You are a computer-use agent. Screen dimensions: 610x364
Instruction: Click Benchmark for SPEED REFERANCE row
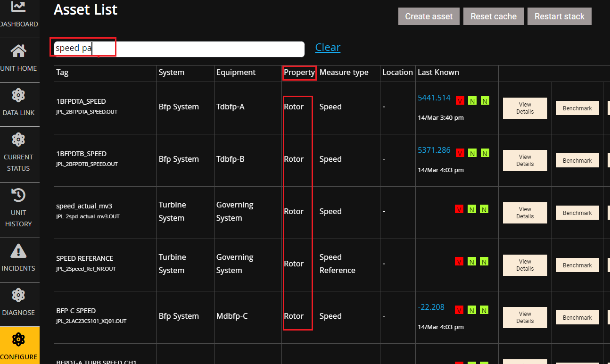click(x=577, y=265)
